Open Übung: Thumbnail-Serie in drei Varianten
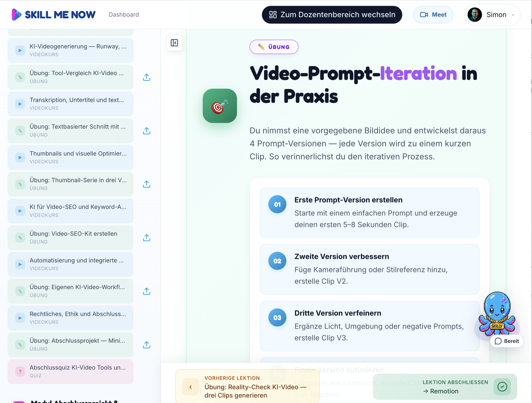 71,184
